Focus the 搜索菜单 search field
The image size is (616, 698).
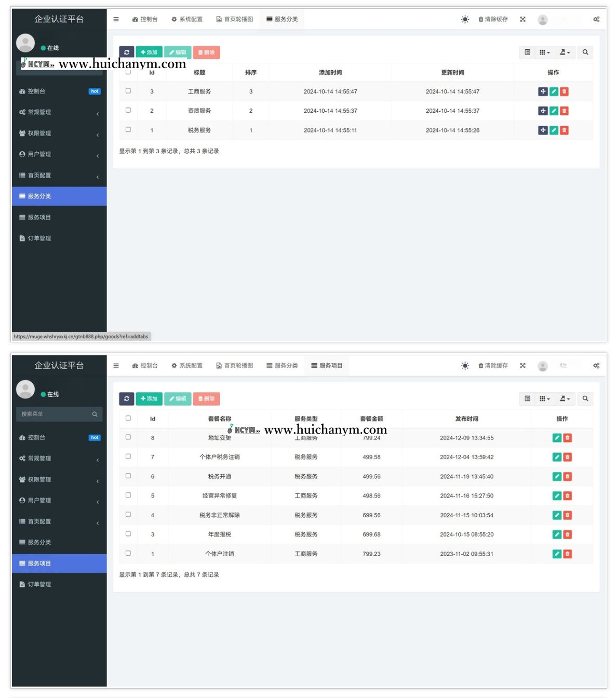point(55,414)
